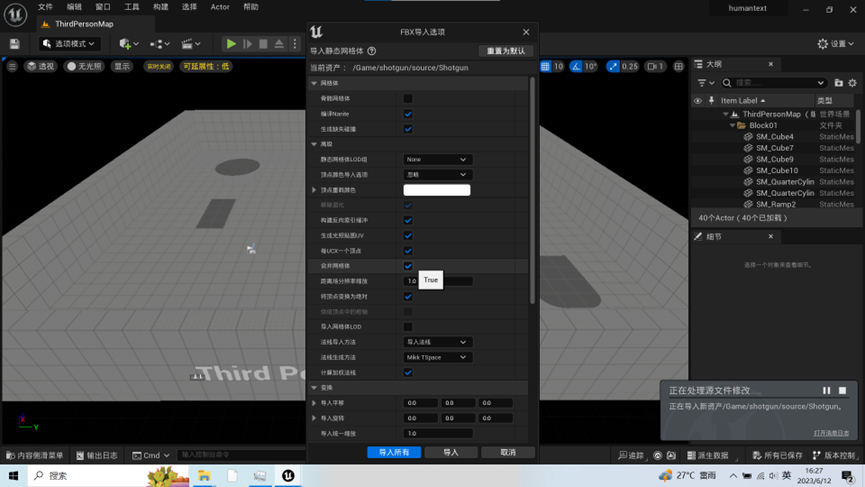Open Normal Import Method (法线导入方法) dropdown
865x487 pixels.
(436, 342)
